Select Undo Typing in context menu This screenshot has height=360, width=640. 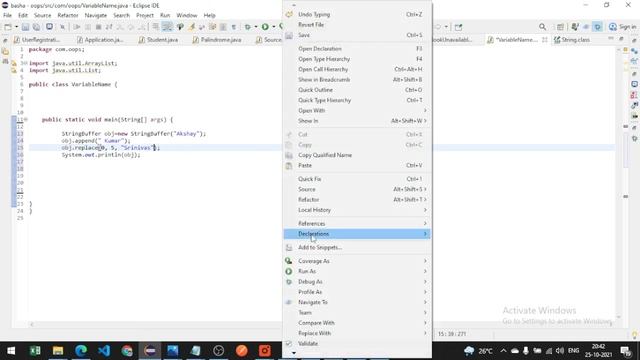click(357, 14)
